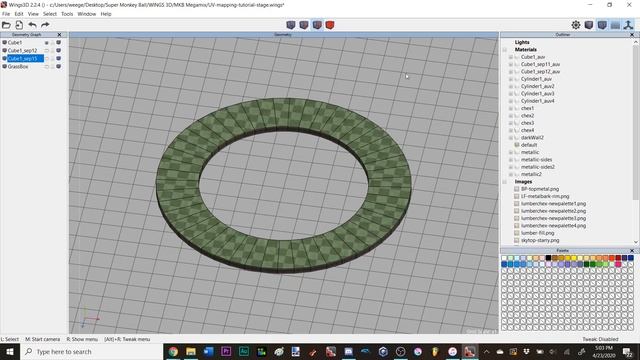Select the Lights entry in Outliner

[x=522, y=42]
